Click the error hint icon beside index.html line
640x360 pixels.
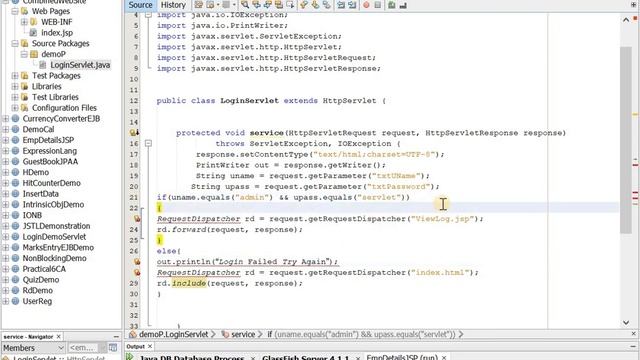point(137,272)
